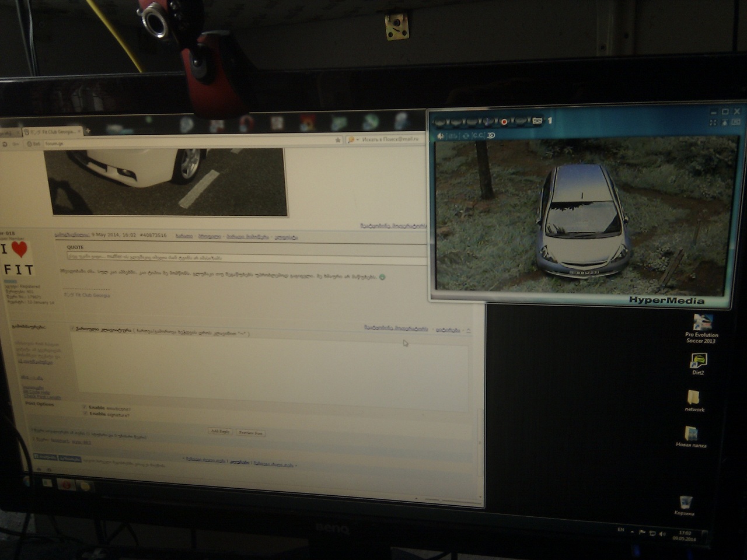747x560 pixels.
Task: Click the Поиск@mail.ru search field
Action: (393, 139)
